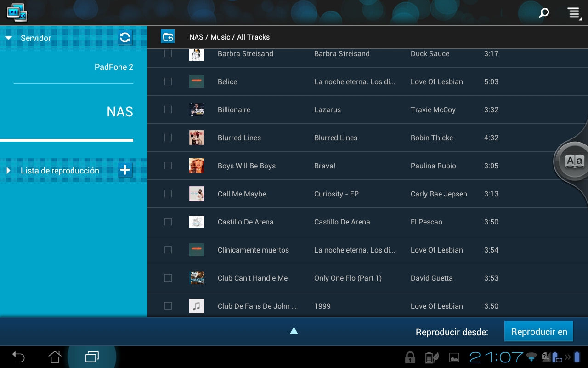Open the dictionary Aa floating icon
588x368 pixels.
click(574, 161)
